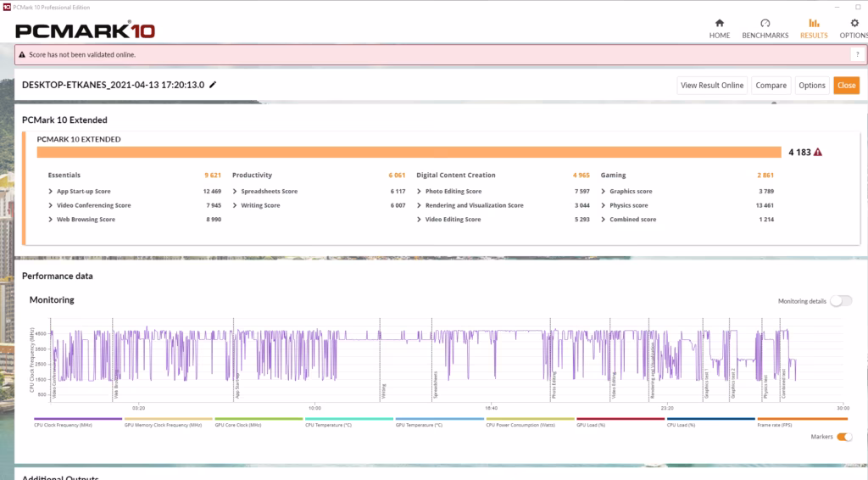Click View Result Online button
This screenshot has width=868, height=480.
712,86
